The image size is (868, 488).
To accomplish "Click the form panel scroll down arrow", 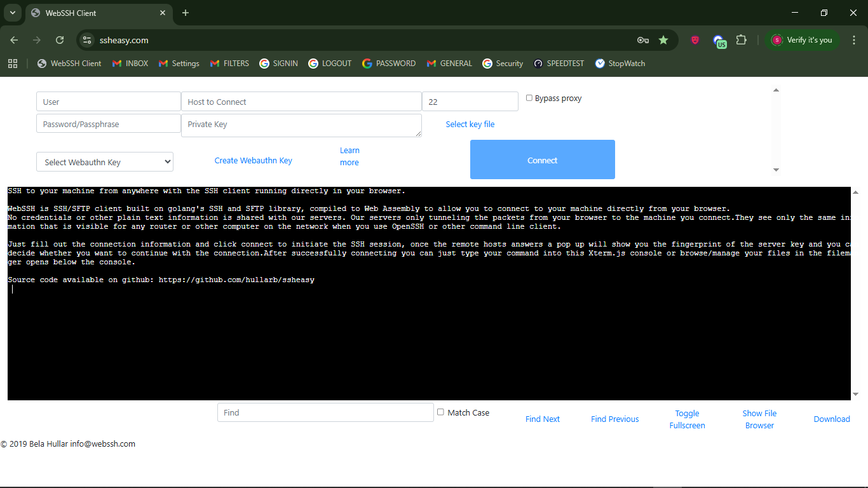I will [x=776, y=170].
